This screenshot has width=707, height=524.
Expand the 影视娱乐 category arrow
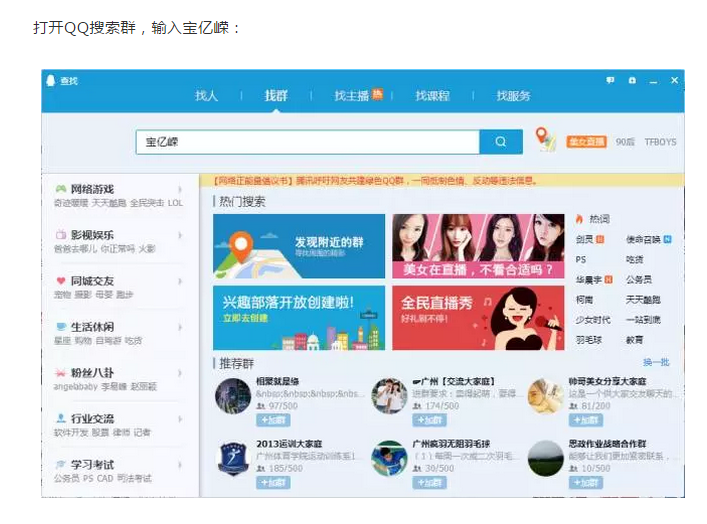(x=180, y=235)
